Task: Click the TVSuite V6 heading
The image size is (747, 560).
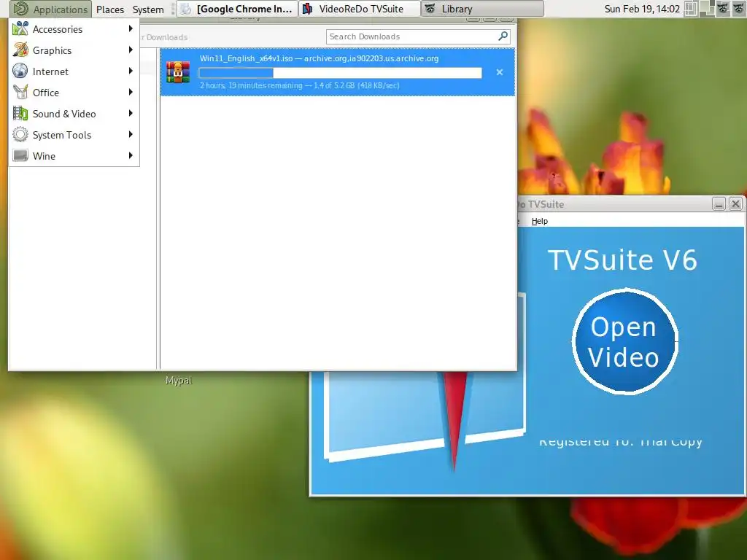Action: click(x=623, y=260)
